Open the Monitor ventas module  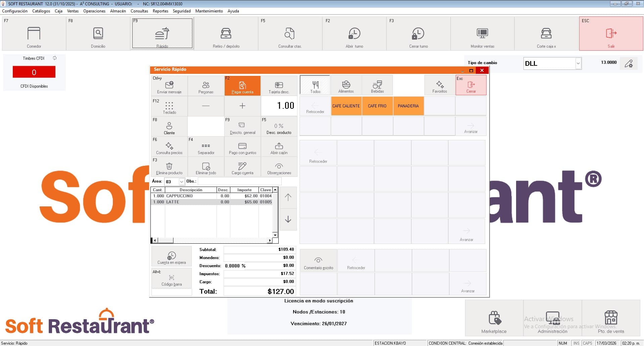point(482,34)
